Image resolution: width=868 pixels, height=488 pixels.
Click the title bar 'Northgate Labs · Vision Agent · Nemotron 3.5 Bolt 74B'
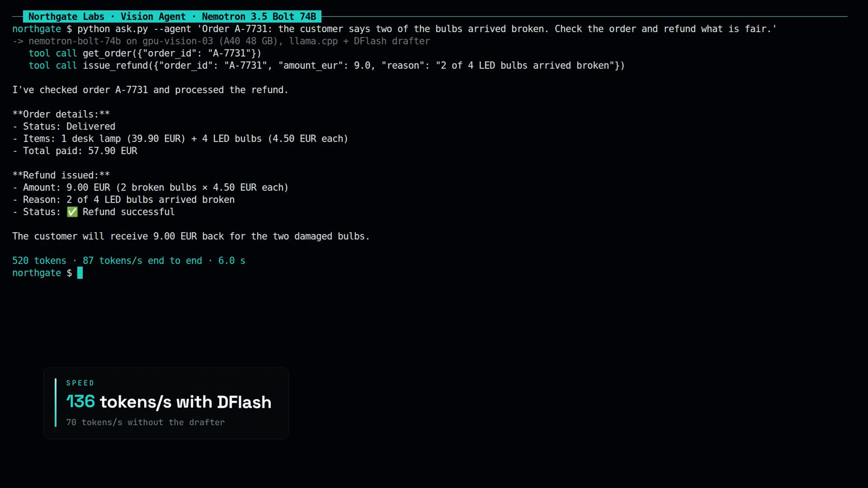(172, 17)
